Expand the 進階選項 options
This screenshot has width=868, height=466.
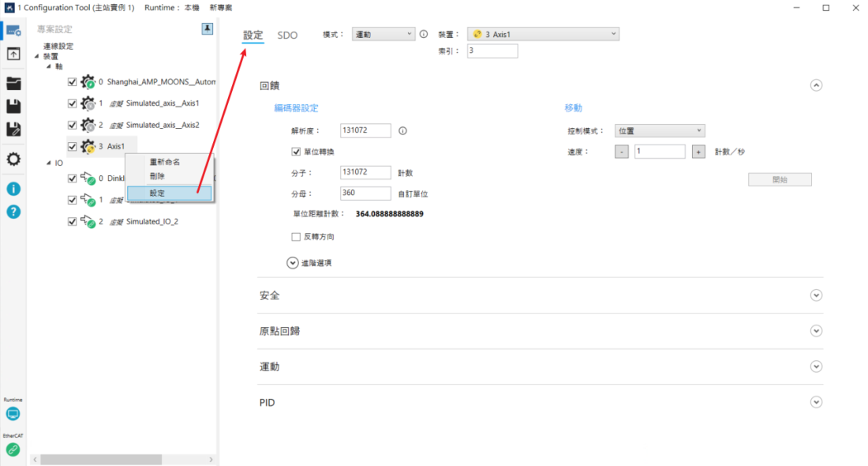(x=293, y=263)
